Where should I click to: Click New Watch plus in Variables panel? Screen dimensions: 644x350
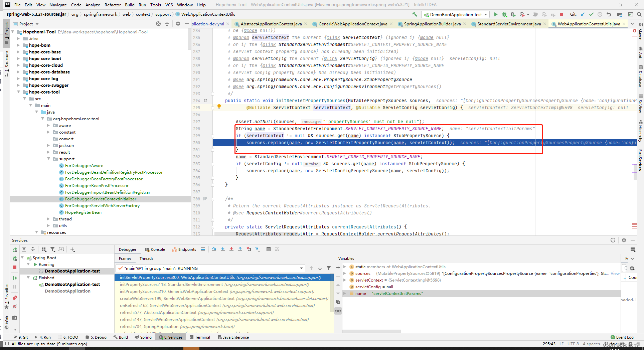[x=338, y=268]
